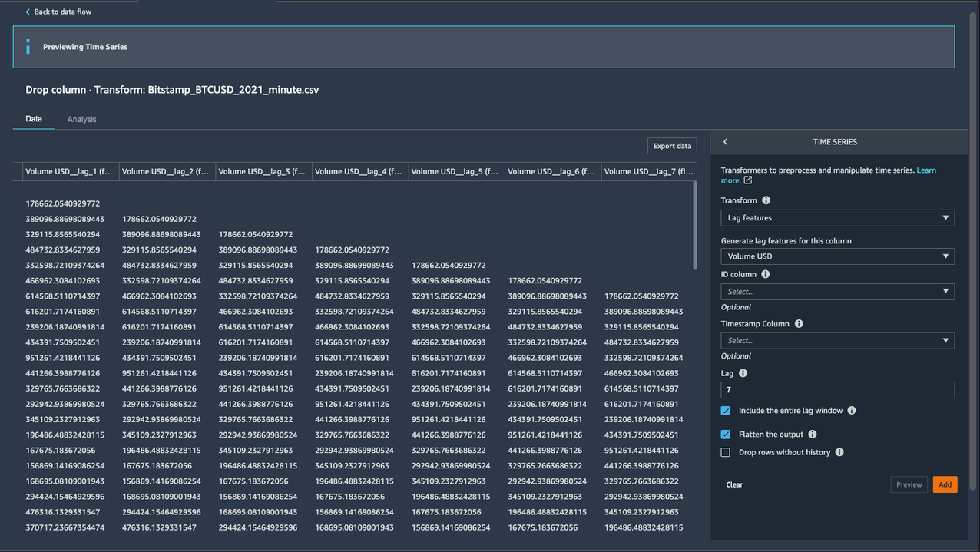The image size is (980, 552).
Task: Open the Transform dropdown showing Lag features
Action: click(x=837, y=218)
